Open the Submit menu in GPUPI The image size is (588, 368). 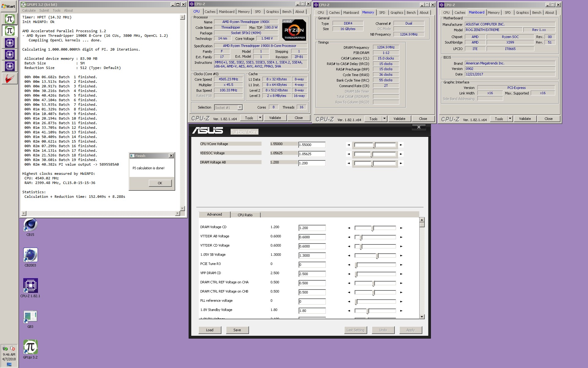pos(44,10)
